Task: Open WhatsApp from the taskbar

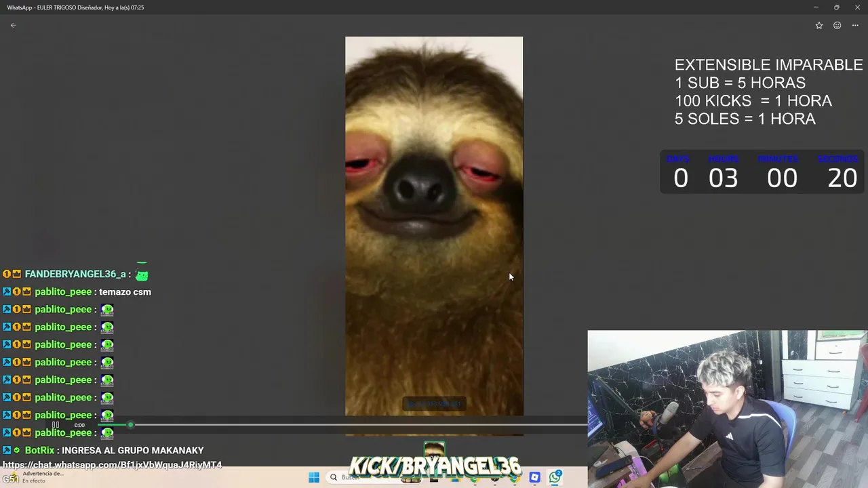Action: click(x=555, y=478)
